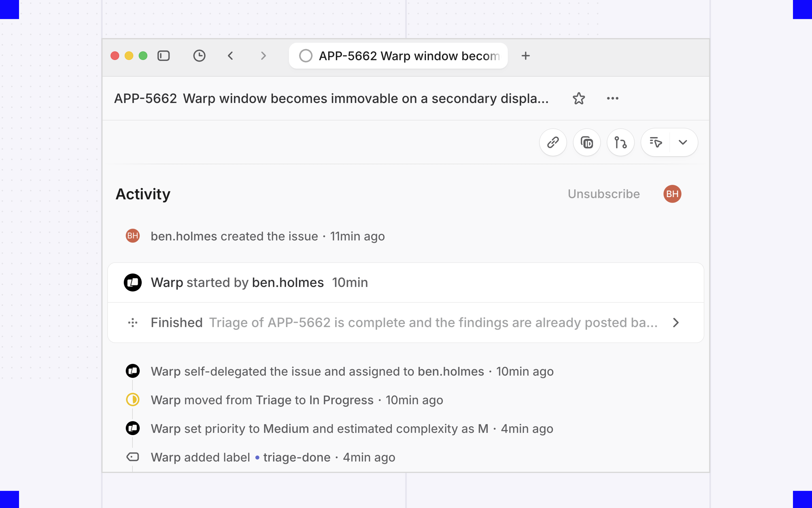This screenshot has height=508, width=812.
Task: Click the BH subscriber avatar near Unsubscribe
Action: [x=672, y=194]
